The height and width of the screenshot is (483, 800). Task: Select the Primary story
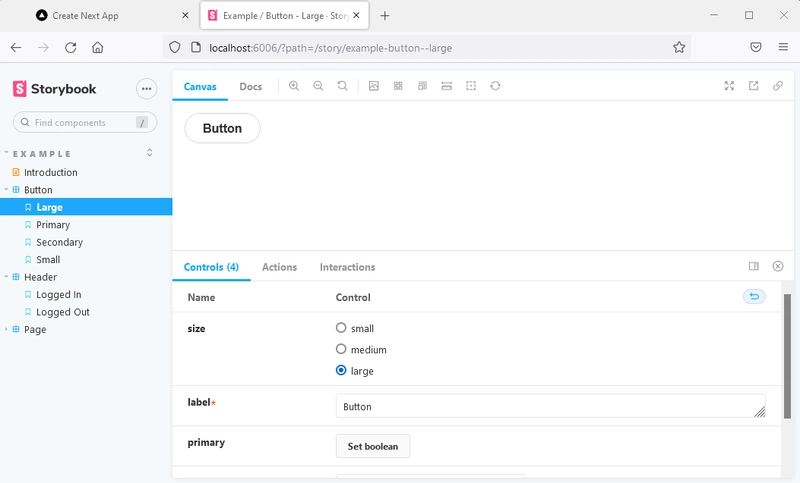53,225
